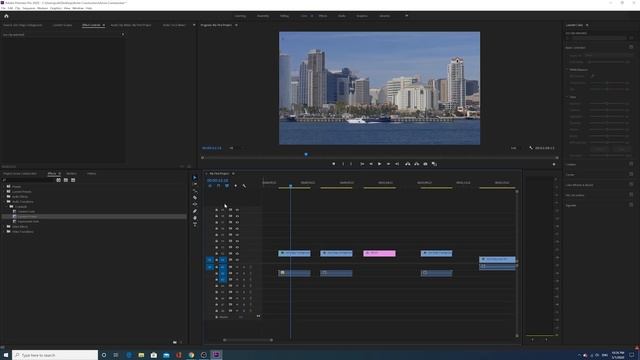Image resolution: width=640 pixels, height=360 pixels.
Task: Click Go to In point
Action: click(x=362, y=164)
